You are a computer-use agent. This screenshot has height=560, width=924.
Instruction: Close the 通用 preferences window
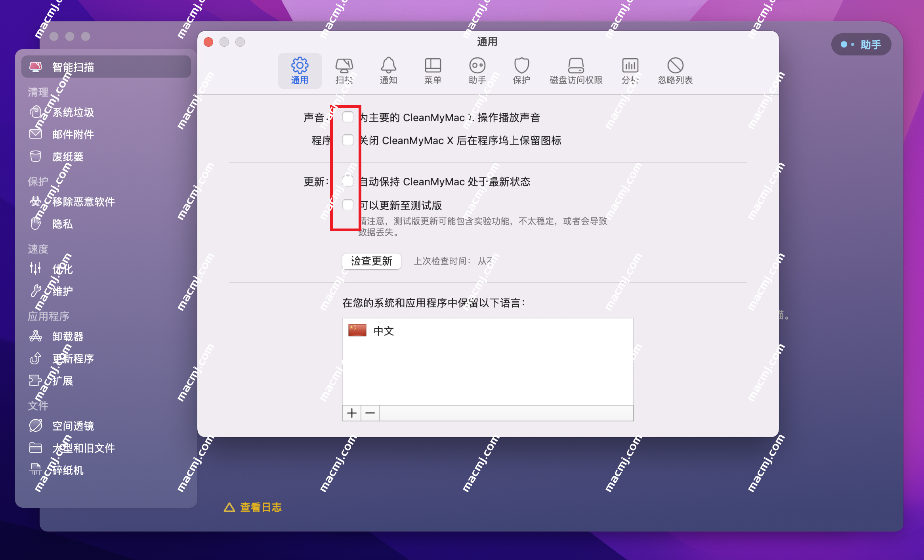[208, 42]
